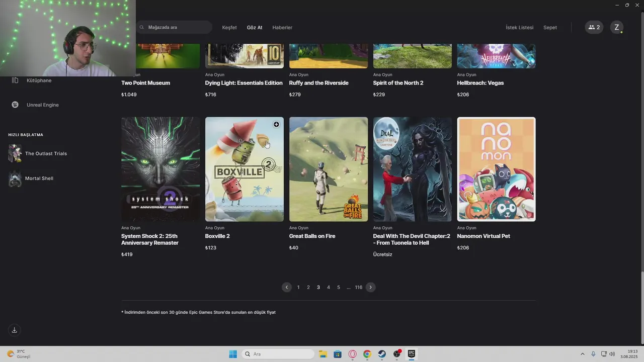
Task: Click Hellbreach: Vegas title text
Action: pyautogui.click(x=480, y=83)
